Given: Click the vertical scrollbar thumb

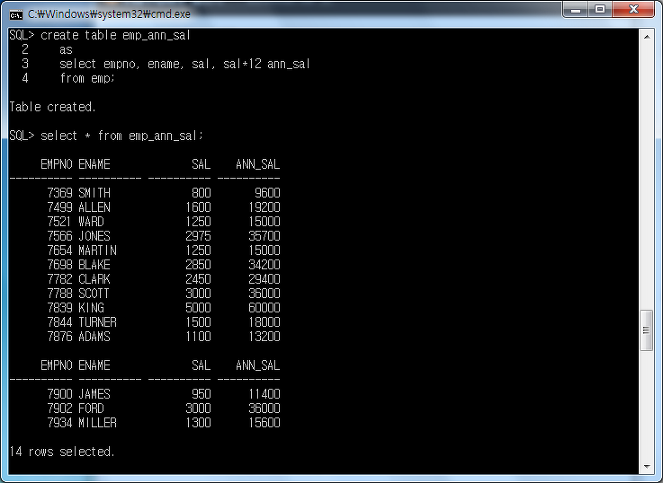Looking at the screenshot, I should (647, 330).
